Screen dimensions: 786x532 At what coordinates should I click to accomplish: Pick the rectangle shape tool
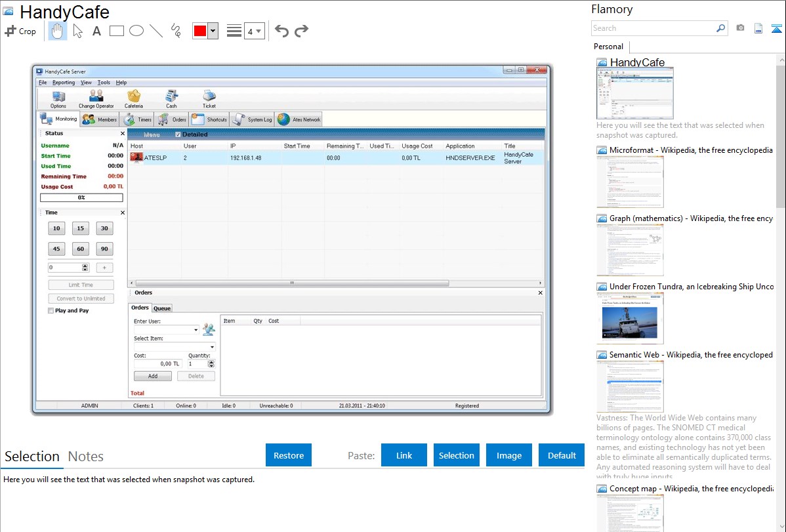tap(116, 31)
